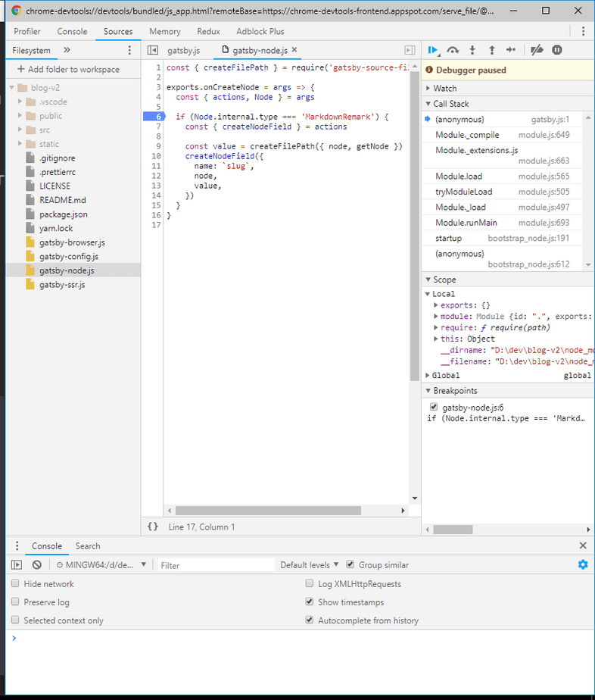Pretty print the source with braces icon
This screenshot has height=700, width=595.
153,527
